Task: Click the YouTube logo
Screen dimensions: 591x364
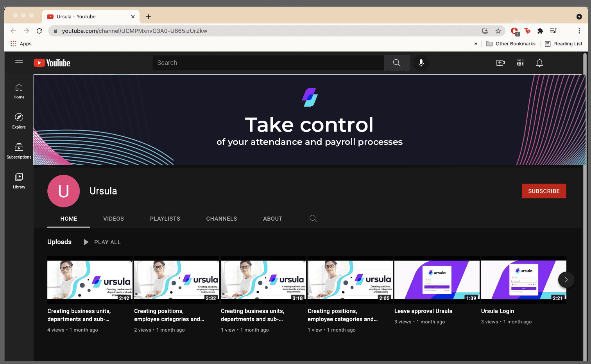Action: pos(52,63)
